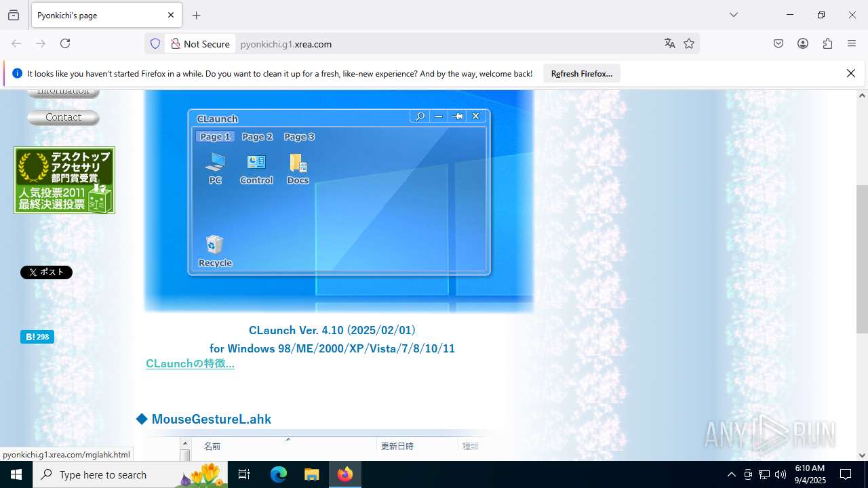Launch Microsoft Edge from taskbar

(279, 474)
